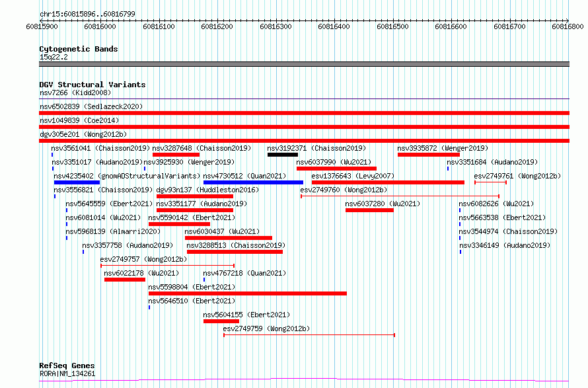Select the thin esv2749761 (Wong2012b) interval
This screenshot has height=388, width=588.
coord(490,182)
